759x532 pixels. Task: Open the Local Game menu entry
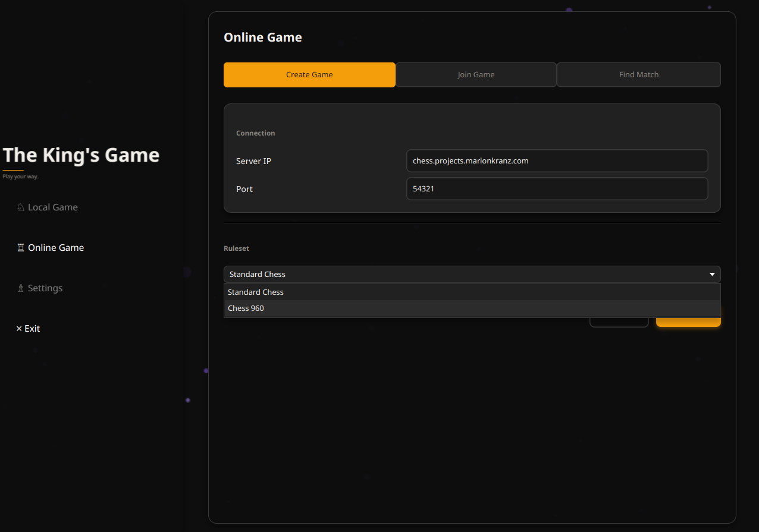coord(53,207)
